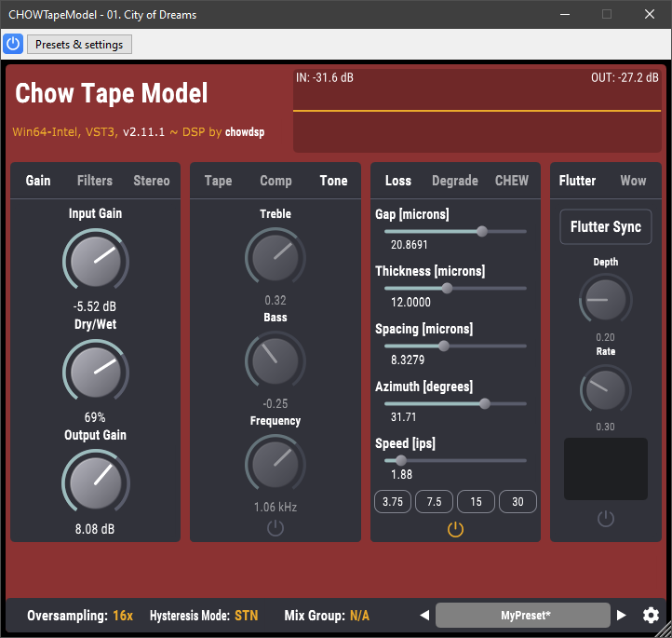Image resolution: width=672 pixels, height=638 pixels.
Task: Click the 69% dry/wet value
Action: click(95, 417)
